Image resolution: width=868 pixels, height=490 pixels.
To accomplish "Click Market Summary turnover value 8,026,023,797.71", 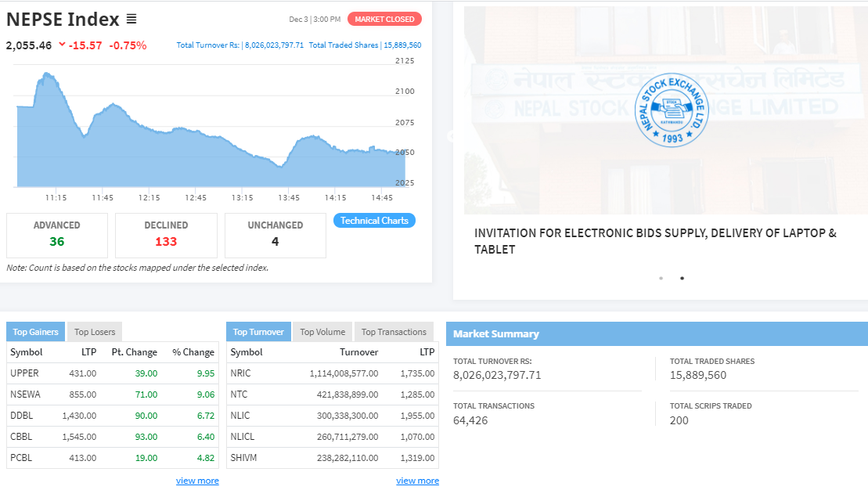I will point(497,375).
